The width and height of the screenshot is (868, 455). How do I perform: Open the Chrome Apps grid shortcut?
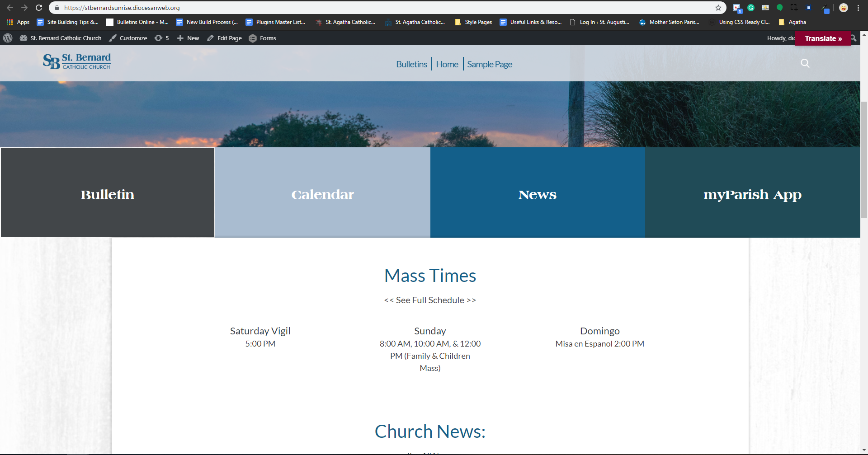pyautogui.click(x=18, y=22)
